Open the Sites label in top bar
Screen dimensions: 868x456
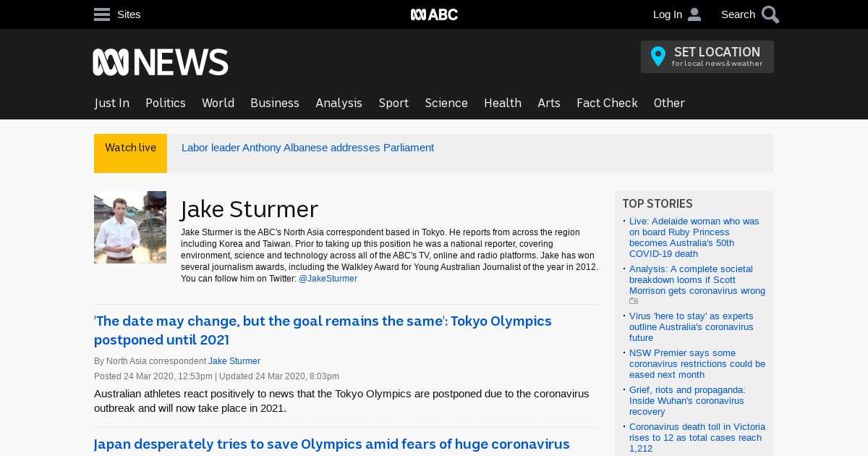point(129,14)
